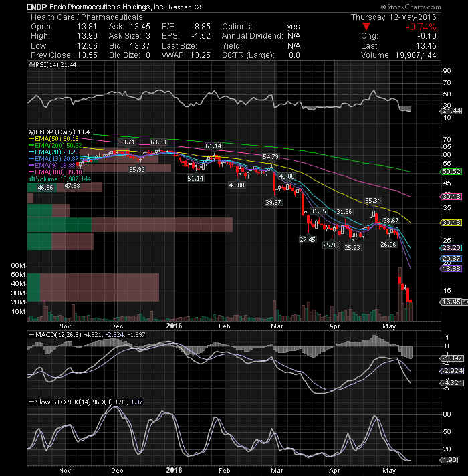Click the EMA(50) 30.18 legend entry

[x=54, y=139]
